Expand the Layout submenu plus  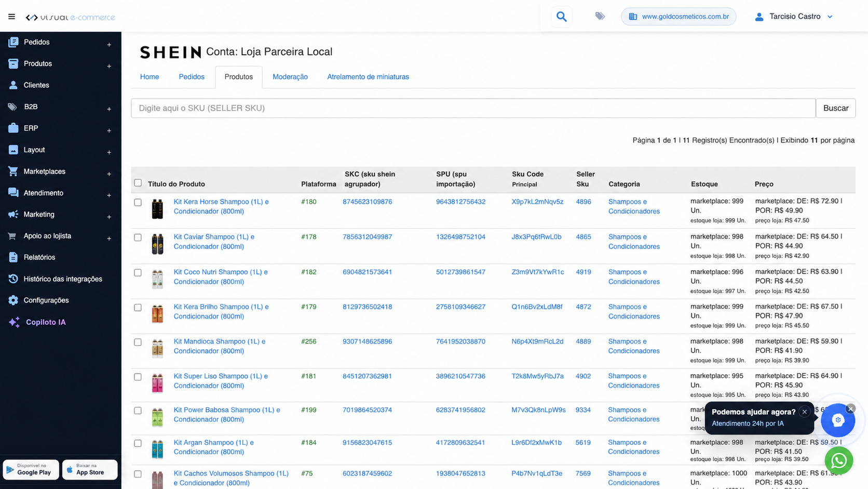(109, 152)
